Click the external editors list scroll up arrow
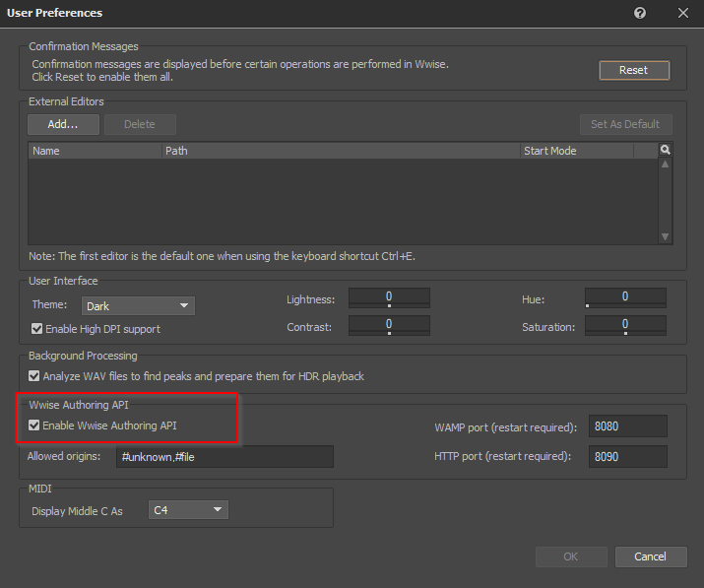Image resolution: width=704 pixels, height=588 pixels. (665, 164)
